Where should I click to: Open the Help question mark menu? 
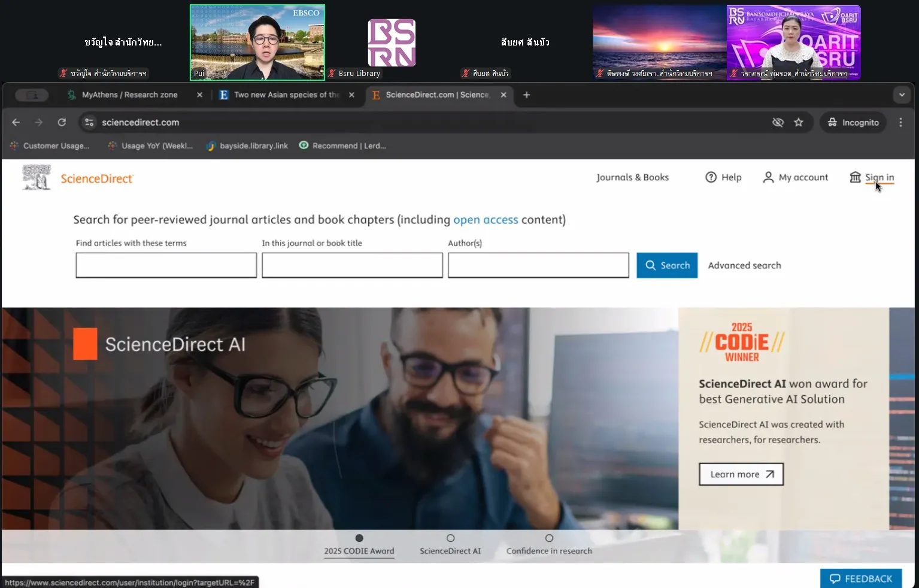[723, 177]
